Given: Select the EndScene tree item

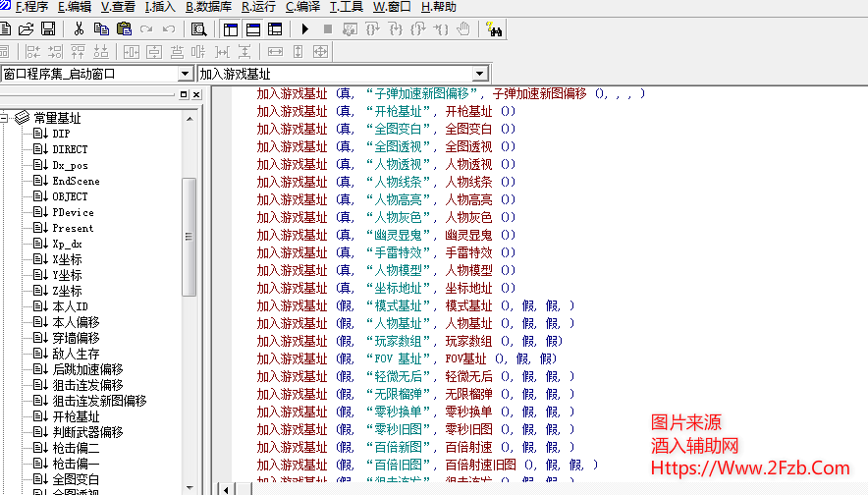Looking at the screenshot, I should [x=76, y=181].
